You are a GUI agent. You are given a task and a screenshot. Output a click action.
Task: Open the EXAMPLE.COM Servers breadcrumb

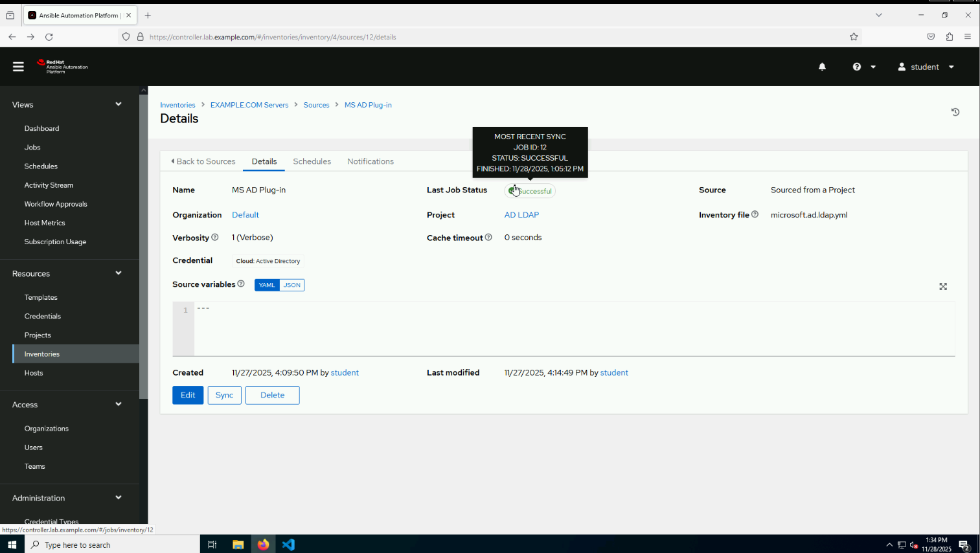(x=249, y=105)
